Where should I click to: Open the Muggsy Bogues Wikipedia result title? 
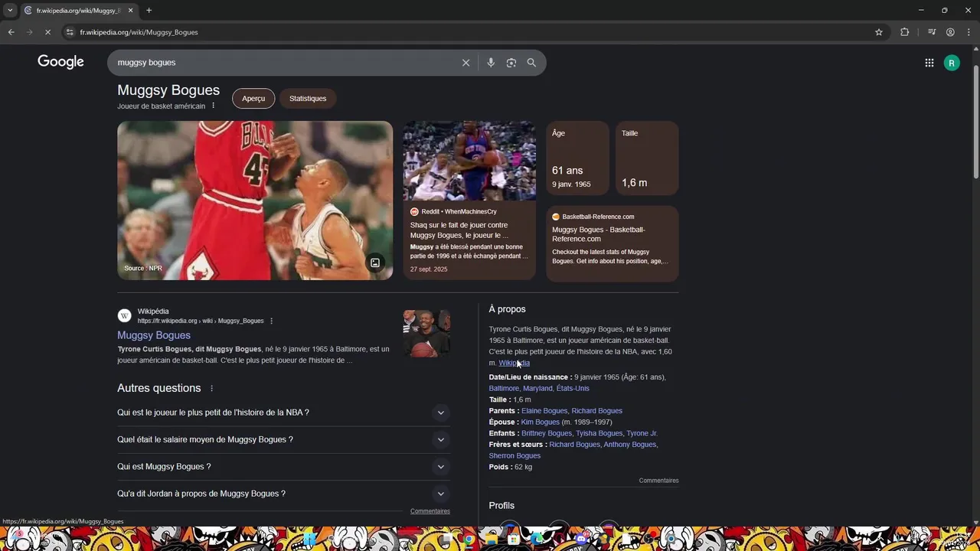pos(154,335)
